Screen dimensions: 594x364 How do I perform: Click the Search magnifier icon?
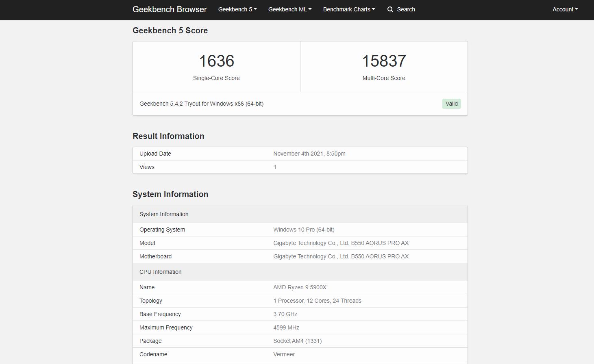click(390, 9)
